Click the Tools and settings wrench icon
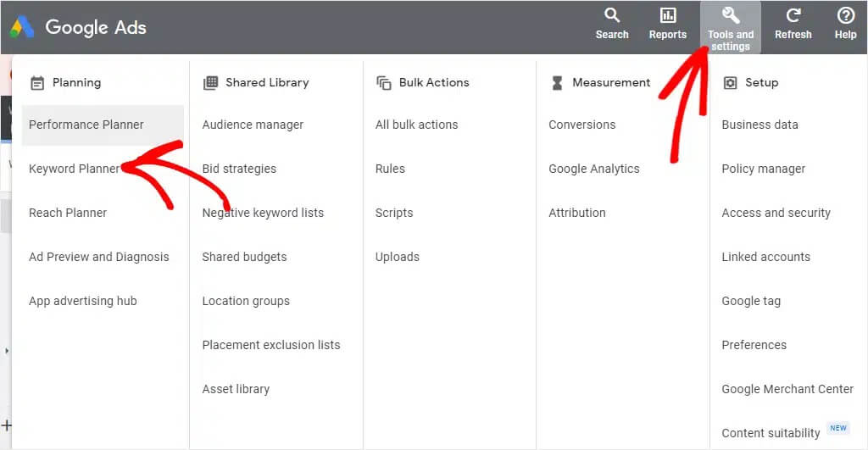868x450 pixels. (x=730, y=15)
